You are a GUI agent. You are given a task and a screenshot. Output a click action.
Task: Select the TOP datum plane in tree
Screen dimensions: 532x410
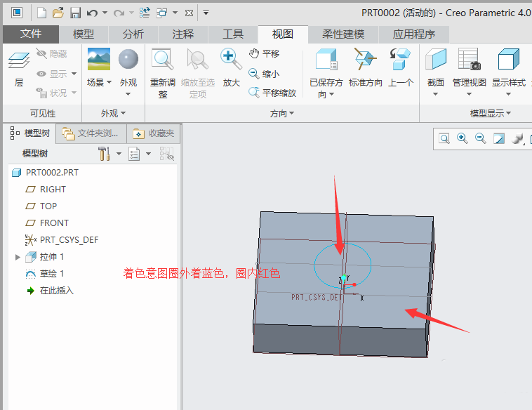(x=48, y=206)
